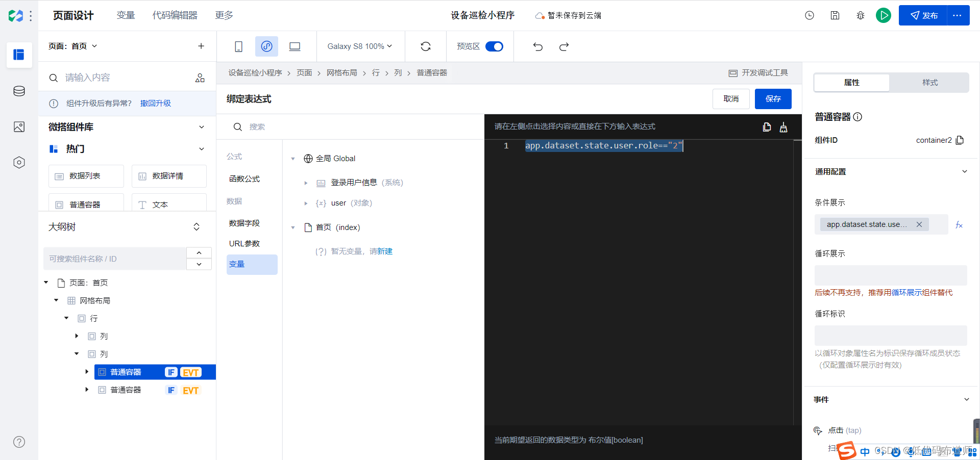Screen dimensions: 980x460
Task: Click the refresh preview icon
Action: [x=426, y=46]
